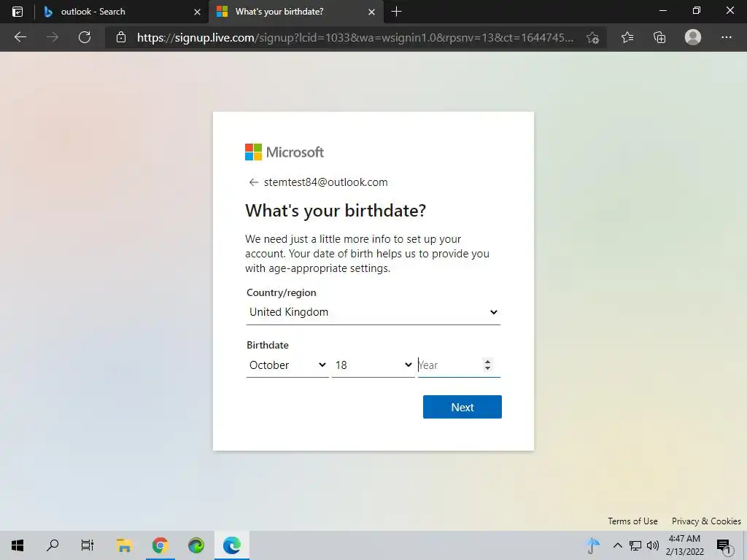Viewport: 747px width, 560px height.
Task: Click the address bar URL
Action: 355,38
